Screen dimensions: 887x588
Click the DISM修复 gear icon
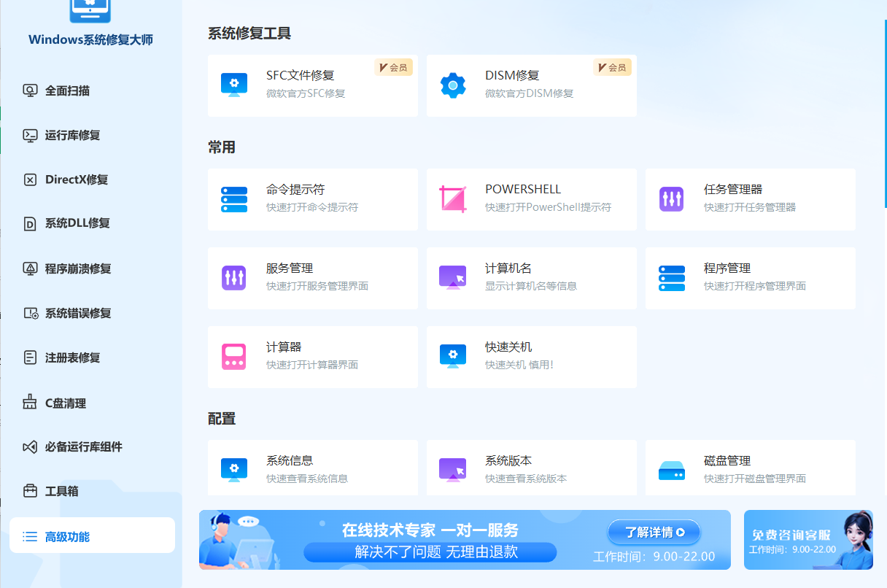click(x=453, y=85)
